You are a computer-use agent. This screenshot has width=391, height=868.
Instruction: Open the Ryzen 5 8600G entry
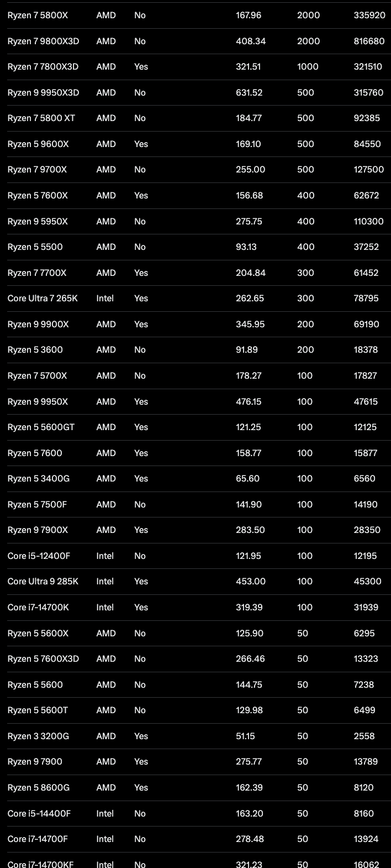click(x=39, y=788)
